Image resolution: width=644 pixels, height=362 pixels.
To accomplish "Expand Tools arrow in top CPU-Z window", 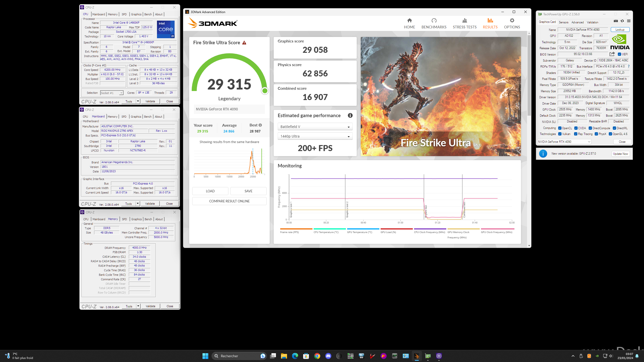I will [x=138, y=101].
